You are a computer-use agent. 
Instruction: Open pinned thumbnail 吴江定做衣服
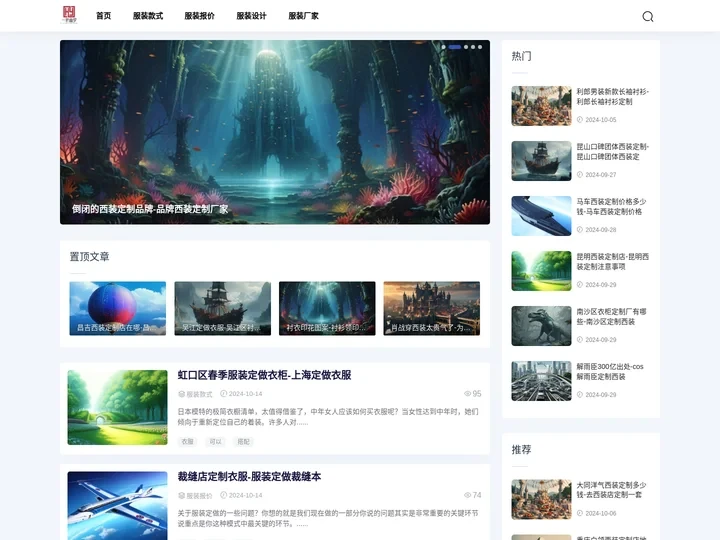[x=223, y=308]
